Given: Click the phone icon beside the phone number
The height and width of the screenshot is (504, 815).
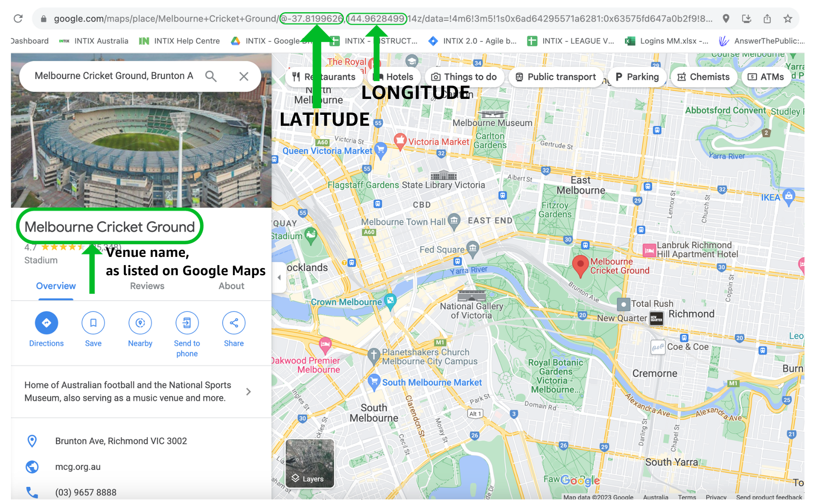Looking at the screenshot, I should pyautogui.click(x=32, y=493).
